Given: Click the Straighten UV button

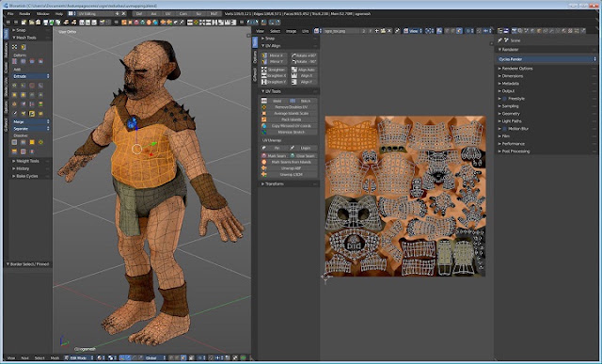Looking at the screenshot, I should 274,70.
